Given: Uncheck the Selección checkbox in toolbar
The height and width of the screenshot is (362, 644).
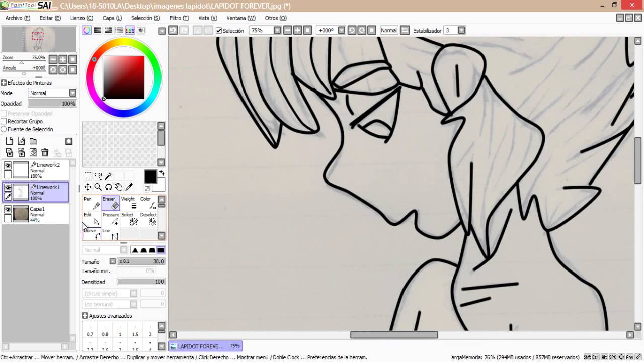Looking at the screenshot, I should (219, 30).
